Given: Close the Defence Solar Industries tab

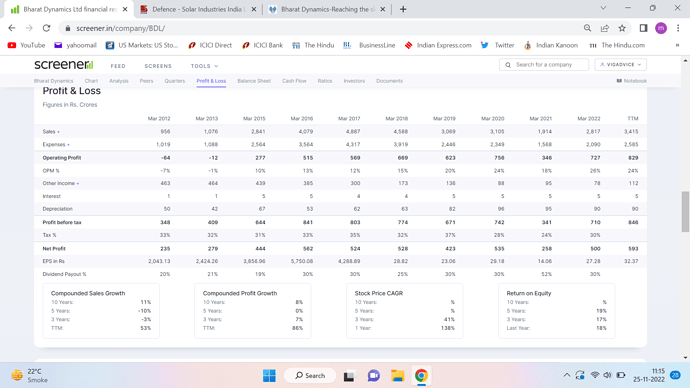Looking at the screenshot, I should click(x=254, y=9).
